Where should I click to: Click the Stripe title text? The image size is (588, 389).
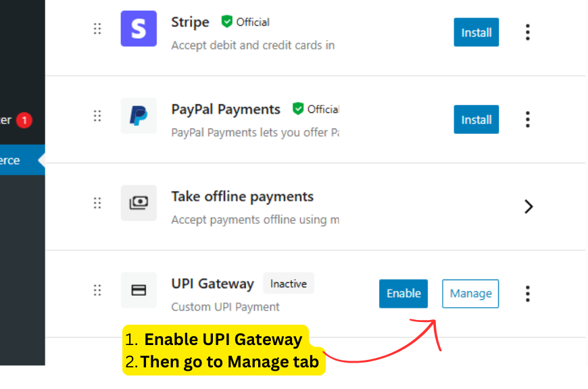tap(190, 22)
